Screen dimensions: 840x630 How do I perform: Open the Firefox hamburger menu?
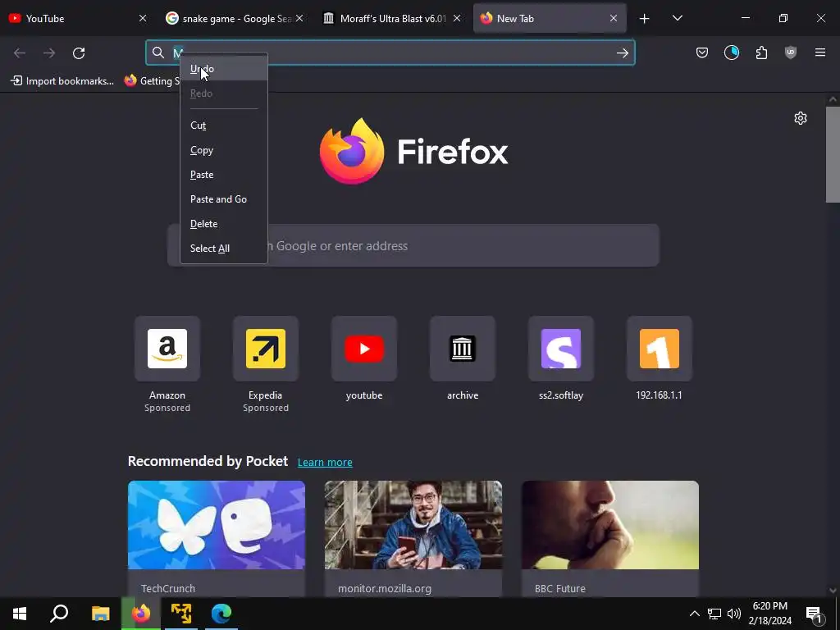click(x=819, y=52)
